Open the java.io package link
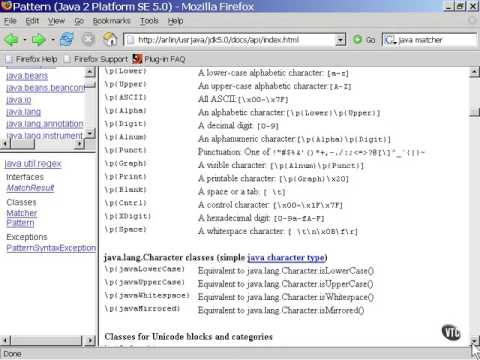 19,100
